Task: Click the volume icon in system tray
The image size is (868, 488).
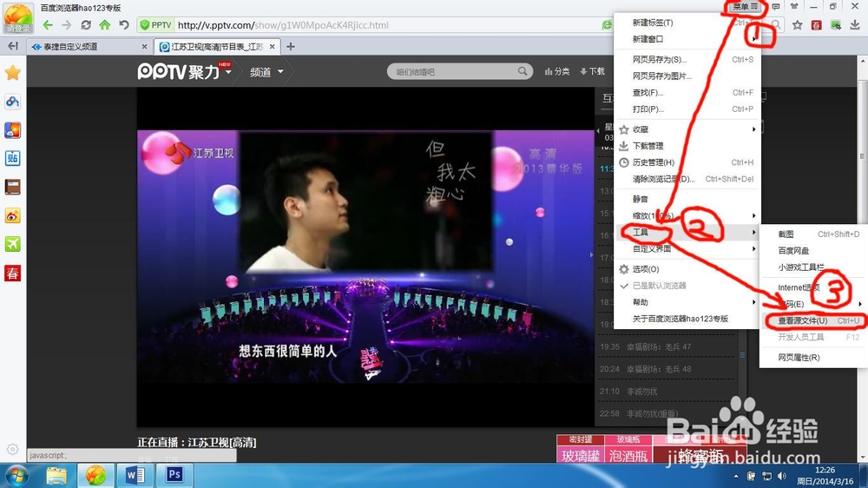Action: click(782, 476)
